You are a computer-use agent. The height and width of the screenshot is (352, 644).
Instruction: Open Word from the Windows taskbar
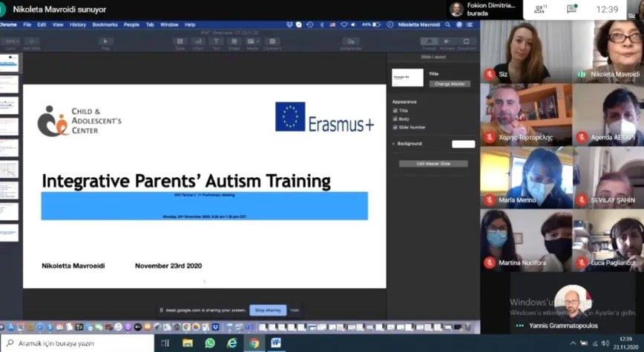[276, 343]
